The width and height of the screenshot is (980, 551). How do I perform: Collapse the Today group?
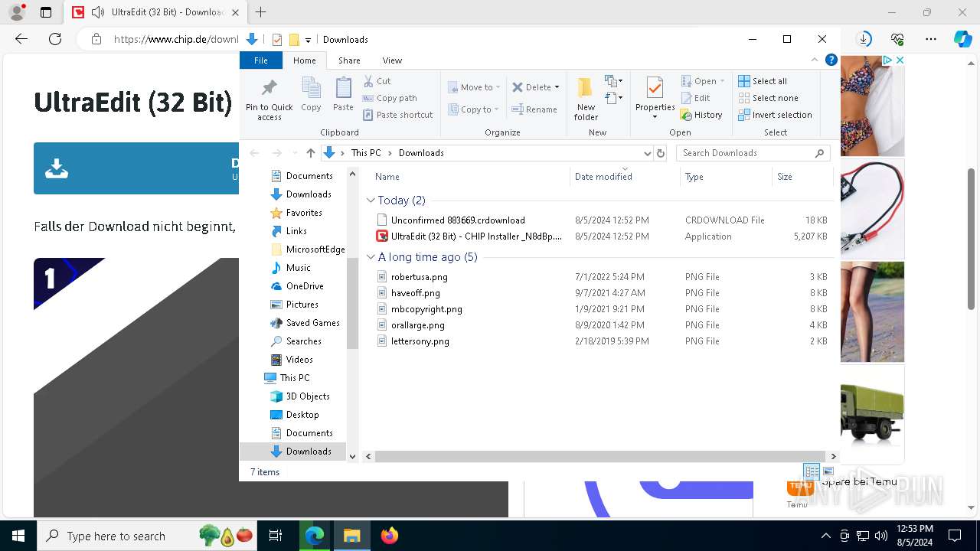pos(371,201)
